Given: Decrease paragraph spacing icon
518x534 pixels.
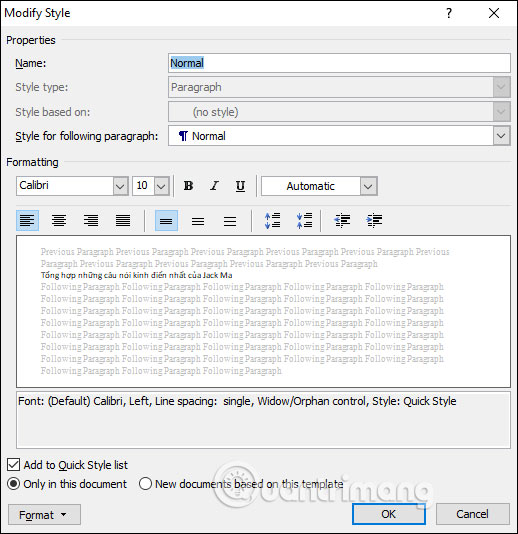Looking at the screenshot, I should click(x=304, y=220).
